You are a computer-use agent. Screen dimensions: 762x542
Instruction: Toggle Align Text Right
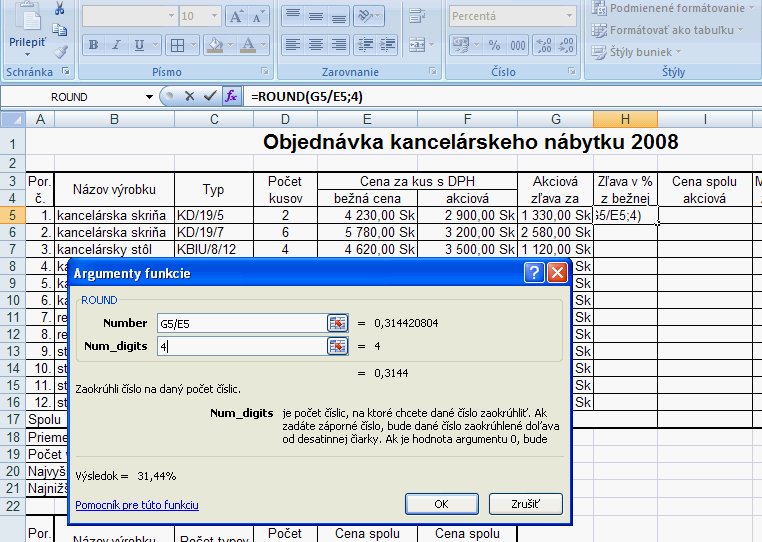[339, 45]
